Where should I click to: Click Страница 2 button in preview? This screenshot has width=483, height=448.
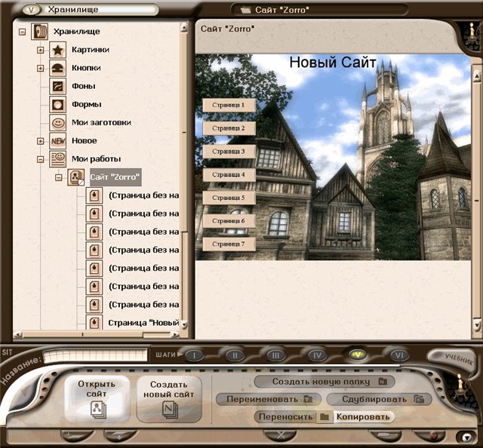229,128
